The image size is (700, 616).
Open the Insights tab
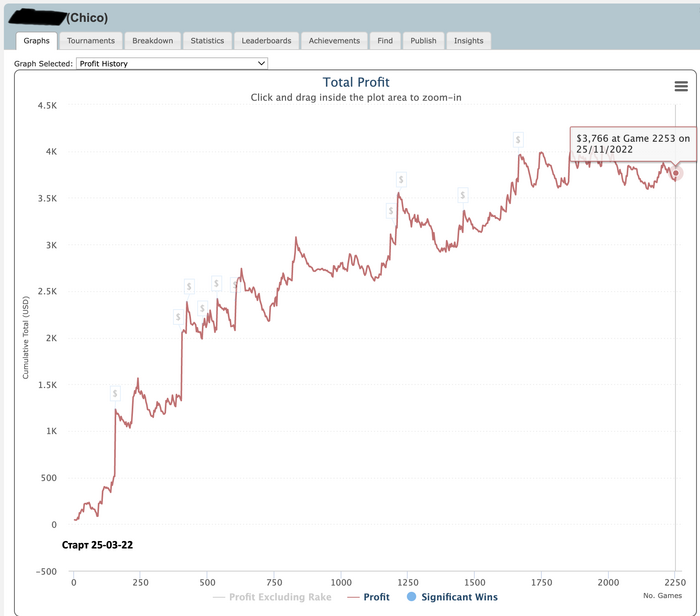(x=468, y=41)
